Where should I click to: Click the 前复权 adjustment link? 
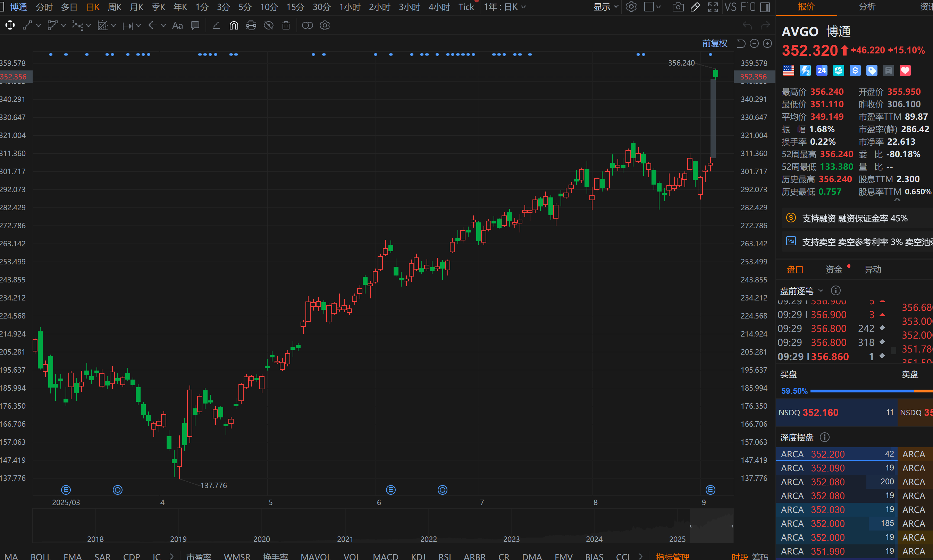tap(714, 44)
